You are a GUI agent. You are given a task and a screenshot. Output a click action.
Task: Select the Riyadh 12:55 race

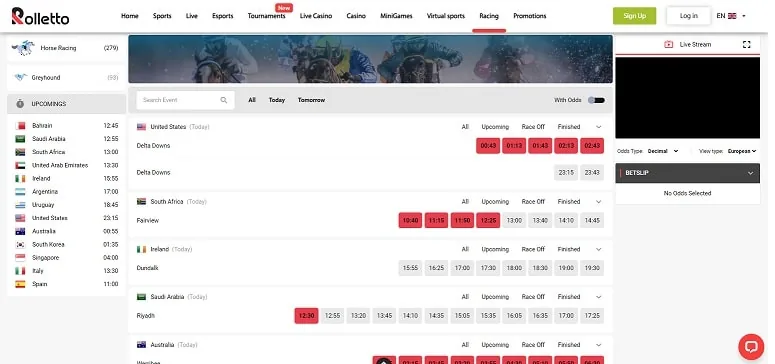(332, 316)
